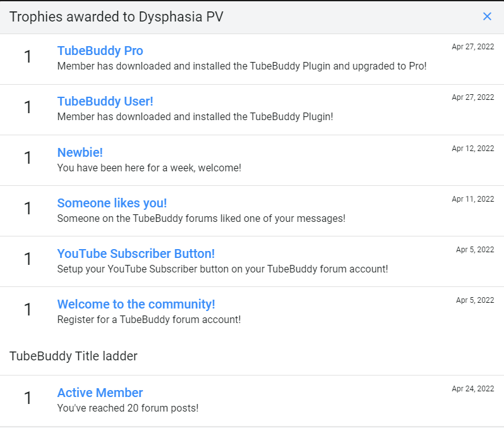Click Welcome to the community! link
The image size is (504, 428).
[x=136, y=304]
